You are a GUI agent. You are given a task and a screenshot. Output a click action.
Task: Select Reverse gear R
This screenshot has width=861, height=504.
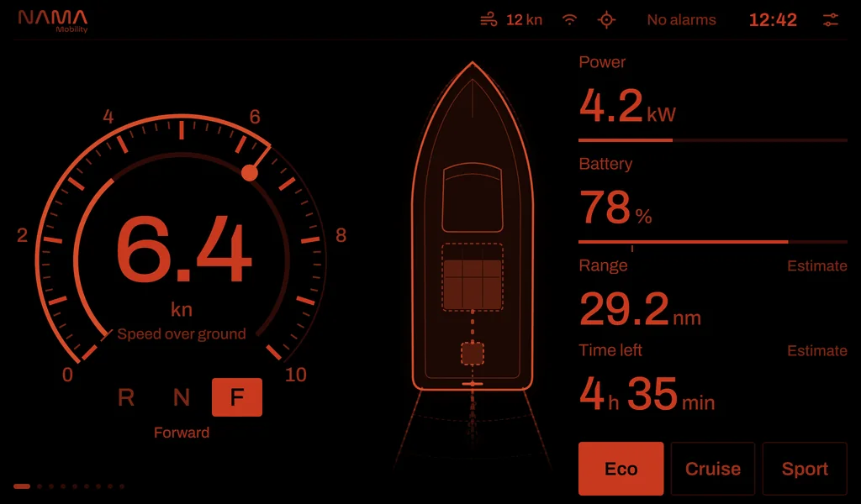(x=126, y=397)
